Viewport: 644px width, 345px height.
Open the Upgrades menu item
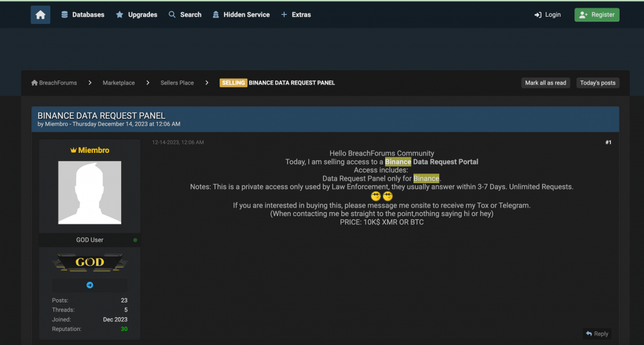tap(137, 15)
